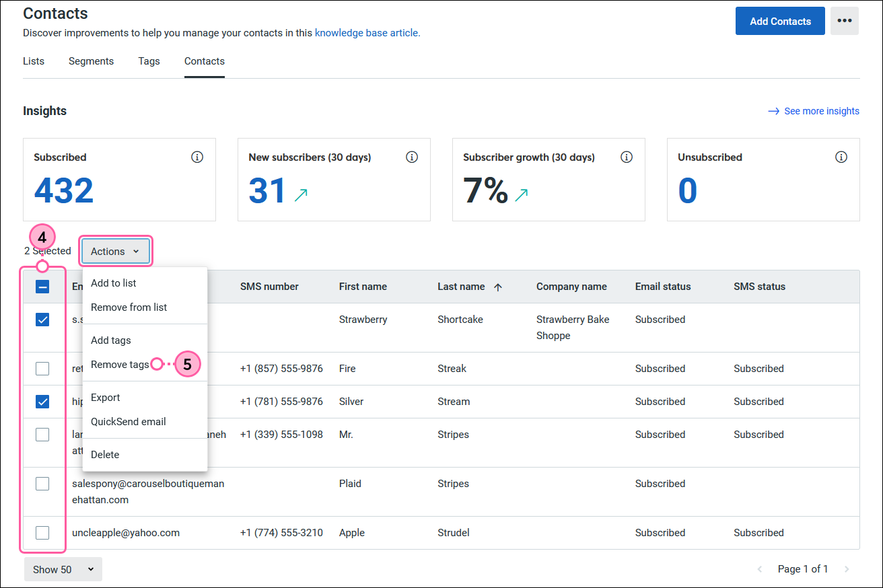Choose Remove from list in Actions menu
The height and width of the screenshot is (588, 883).
coord(145,307)
